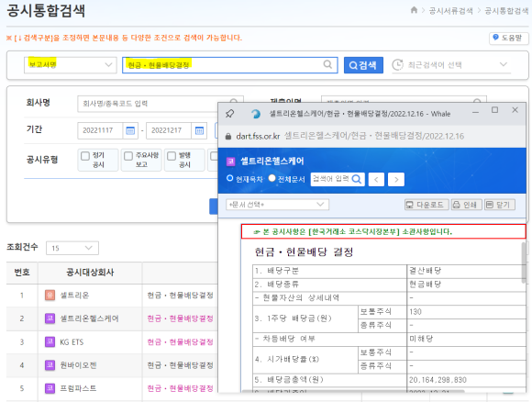Click the blue 검색 search button
This screenshot has height=402, width=532.
[x=363, y=65]
